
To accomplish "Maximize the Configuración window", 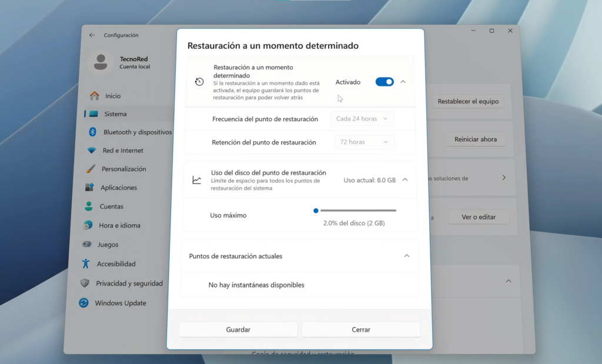I will click(492, 31).
